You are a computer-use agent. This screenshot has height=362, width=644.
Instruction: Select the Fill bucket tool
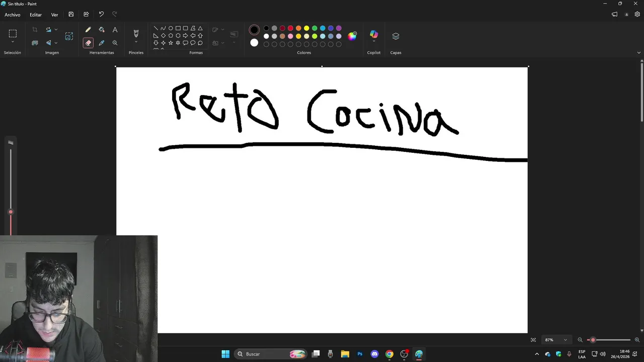coord(102,30)
